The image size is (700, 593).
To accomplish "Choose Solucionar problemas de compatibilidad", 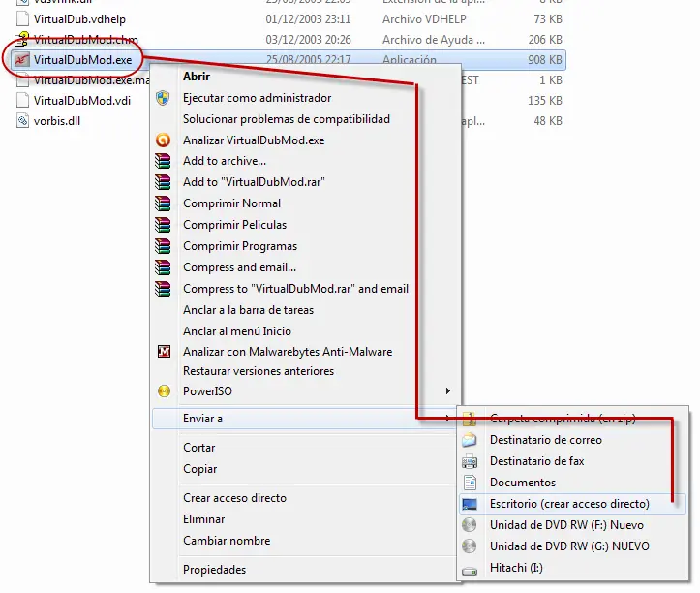I will [x=287, y=119].
